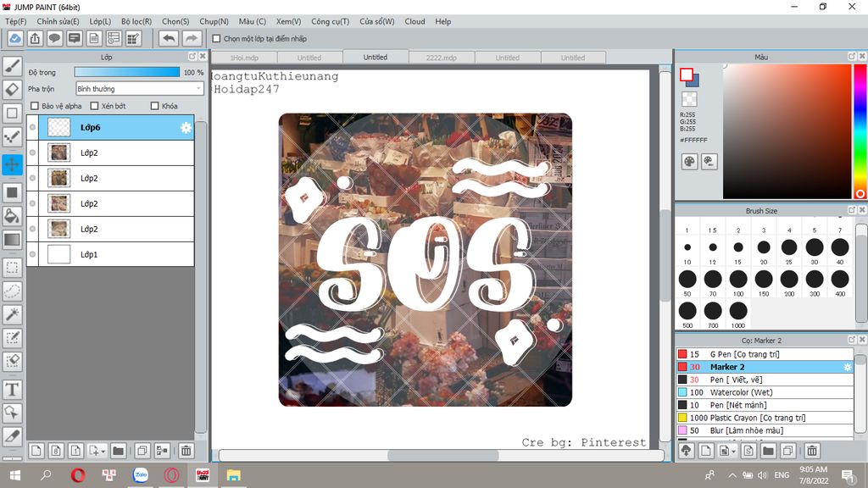Screen dimensions: 868x488
Task: Adjust the 'Độ trong' opacity slider
Action: (x=127, y=72)
